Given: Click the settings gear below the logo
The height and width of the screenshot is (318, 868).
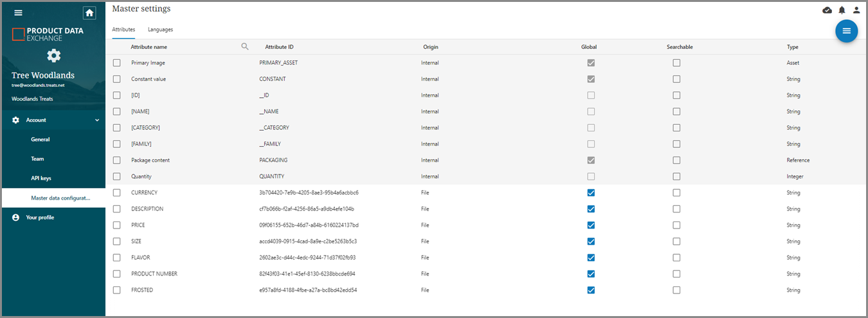Looking at the screenshot, I should pyautogui.click(x=54, y=56).
